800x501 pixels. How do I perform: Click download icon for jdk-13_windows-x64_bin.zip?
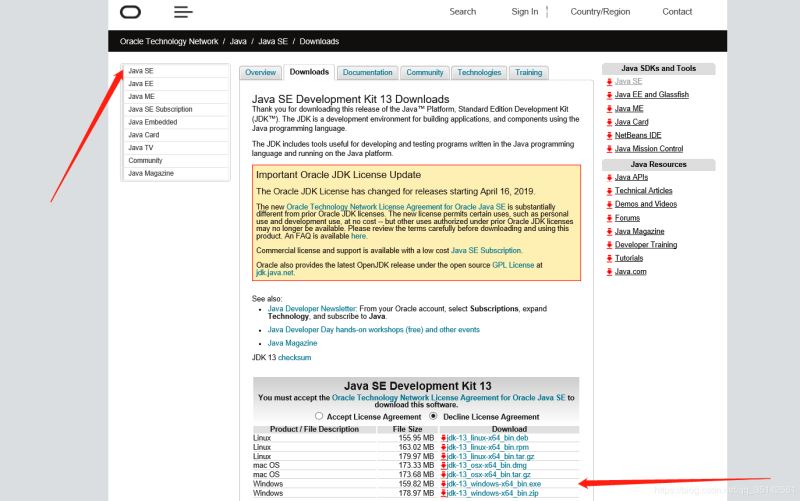tap(443, 493)
